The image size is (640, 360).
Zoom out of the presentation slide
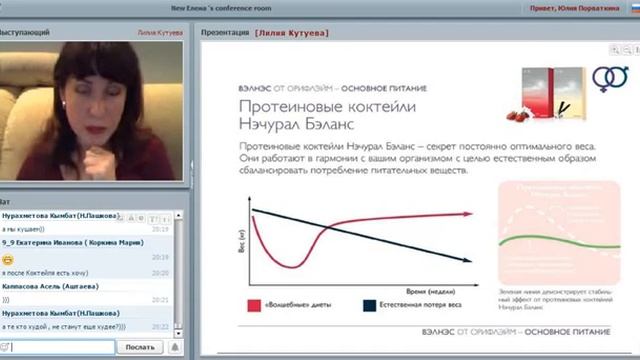tap(627, 50)
